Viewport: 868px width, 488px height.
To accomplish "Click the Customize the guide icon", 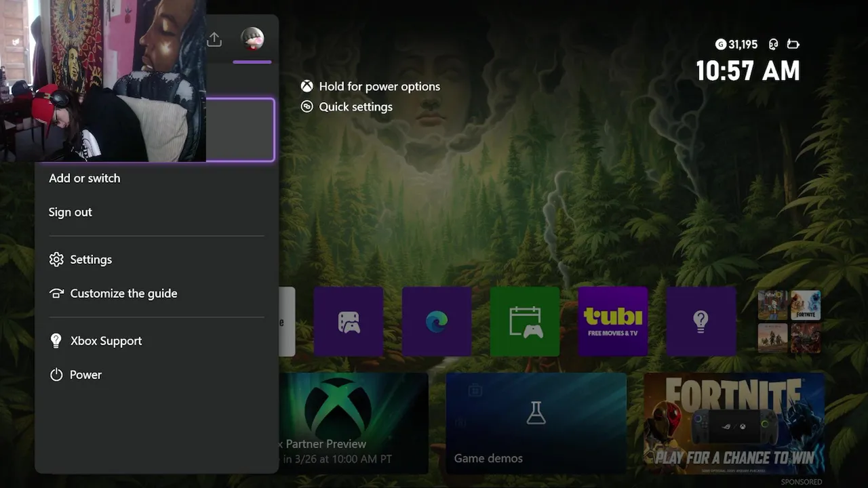I will click(x=56, y=293).
